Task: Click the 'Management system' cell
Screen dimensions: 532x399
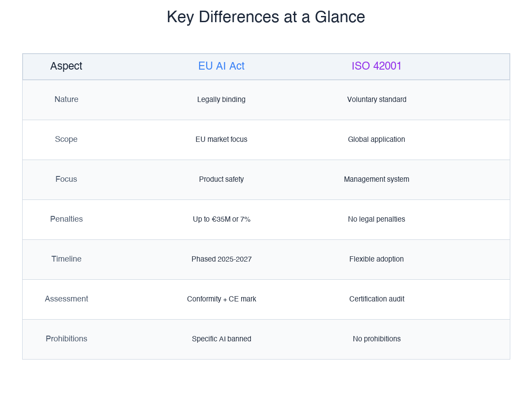Action: [x=376, y=179]
